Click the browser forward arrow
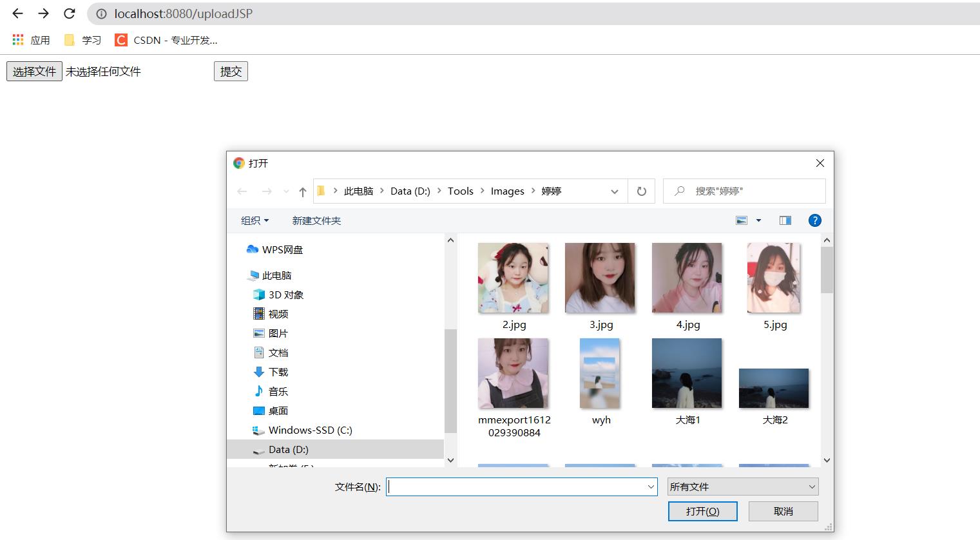980x540 pixels. [x=43, y=14]
